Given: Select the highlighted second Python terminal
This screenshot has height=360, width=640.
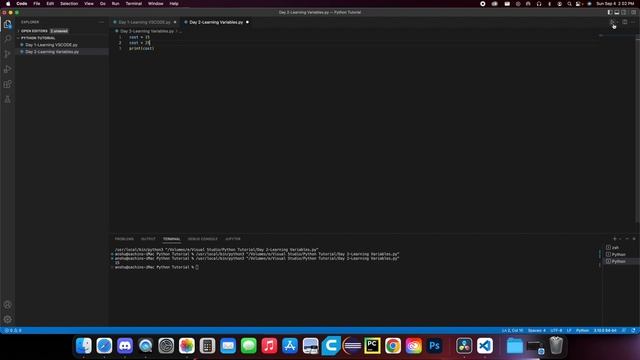Looking at the screenshot, I should pos(620,261).
